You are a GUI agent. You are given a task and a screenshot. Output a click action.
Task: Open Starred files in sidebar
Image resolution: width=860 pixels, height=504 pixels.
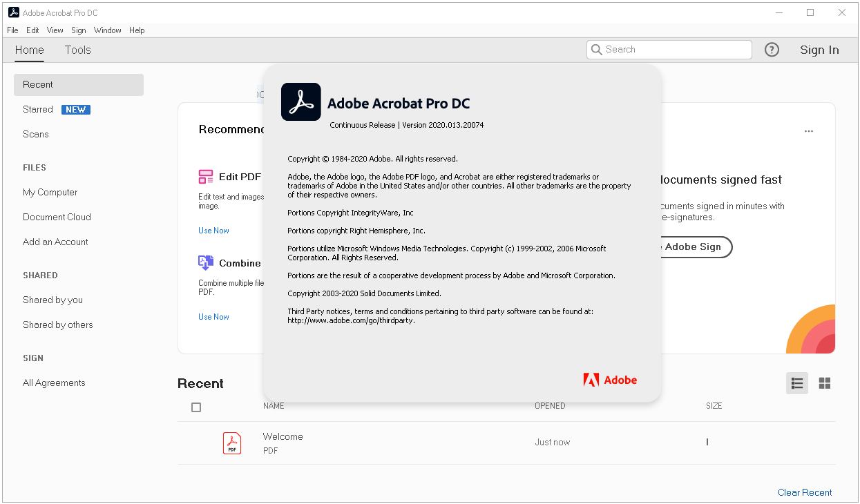pos(38,109)
